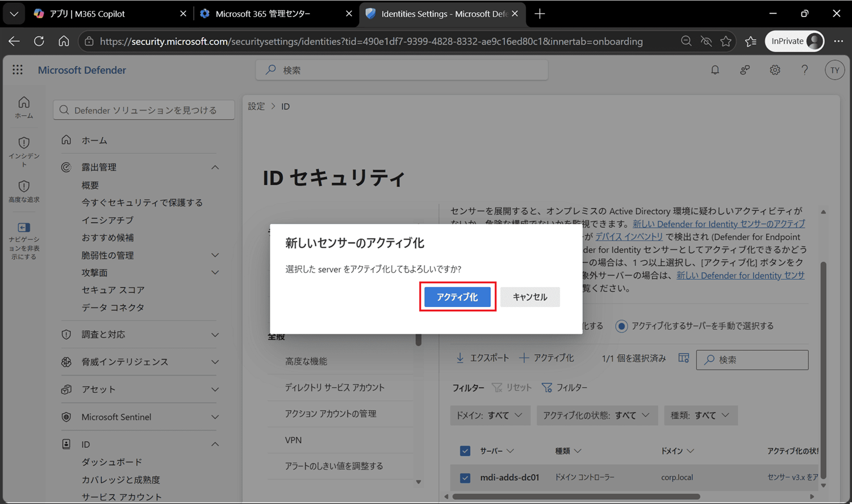This screenshot has width=852, height=504.
Task: Toggle the select-all サーバー header checkbox
Action: (x=465, y=451)
